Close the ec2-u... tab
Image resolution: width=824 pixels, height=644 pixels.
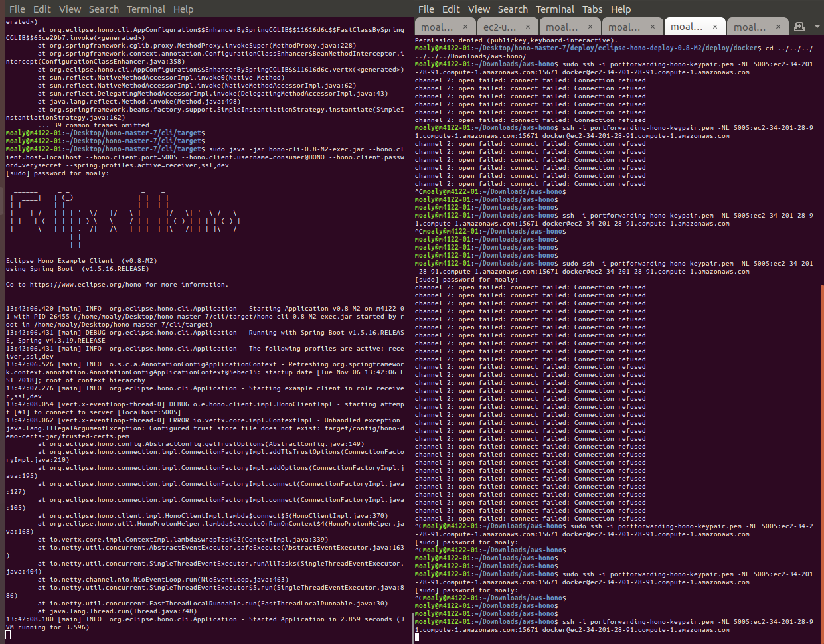(527, 26)
